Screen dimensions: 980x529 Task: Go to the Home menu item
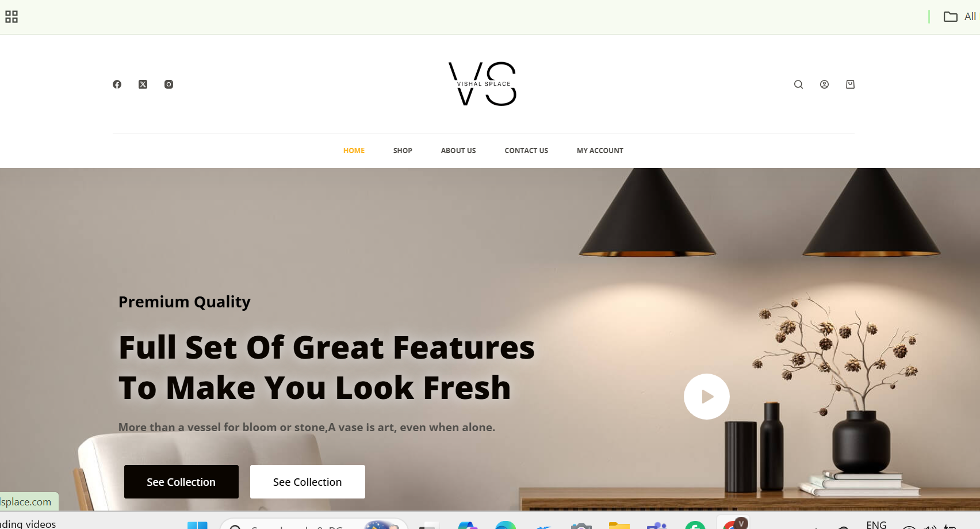(354, 151)
